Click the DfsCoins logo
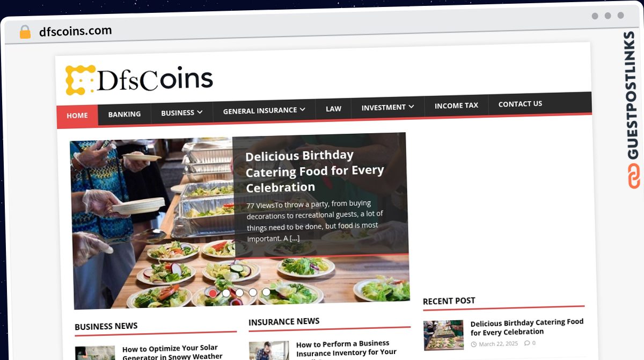 click(x=139, y=80)
